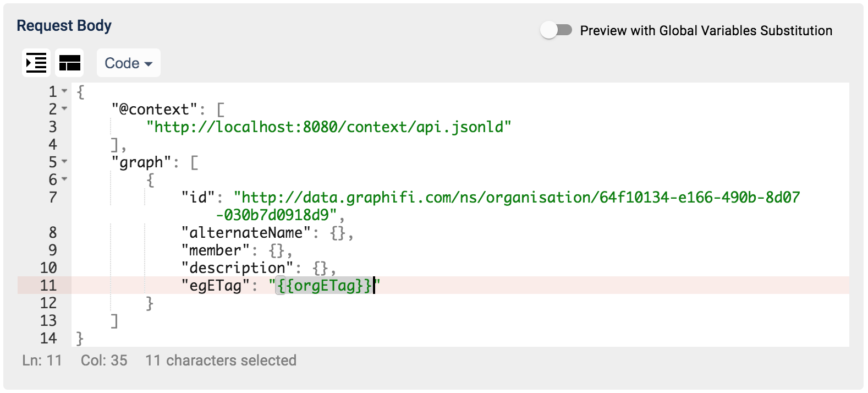Collapse the fold arrow on line 1
This screenshot has width=868, height=393.
click(64, 91)
